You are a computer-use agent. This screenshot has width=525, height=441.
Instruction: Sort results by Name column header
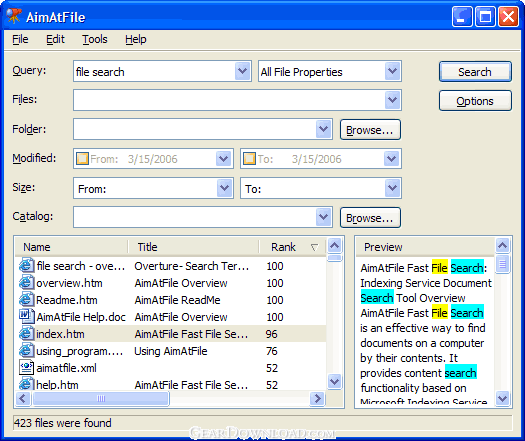click(71, 247)
